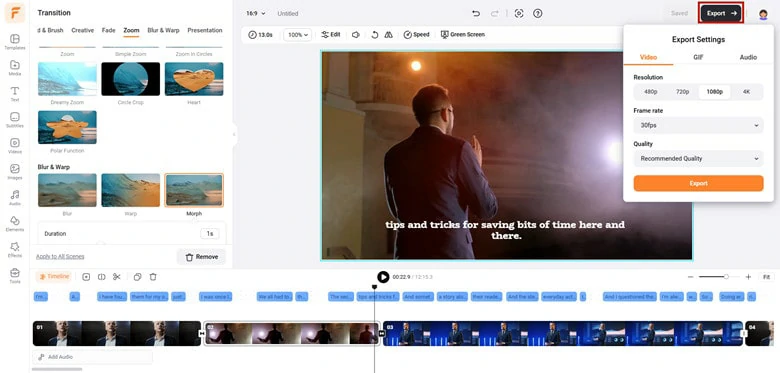Click the 13.0s scene duration button
780x373 pixels.
[x=261, y=35]
